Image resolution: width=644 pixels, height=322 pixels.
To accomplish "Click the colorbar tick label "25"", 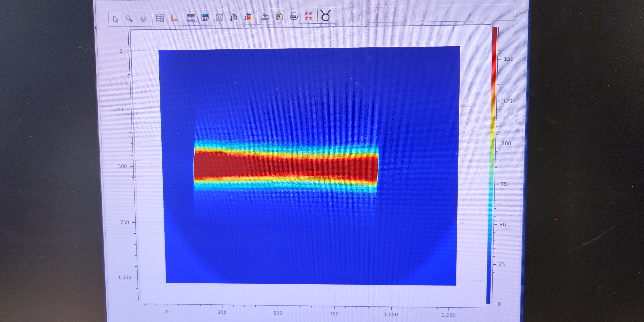I will click(x=502, y=264).
